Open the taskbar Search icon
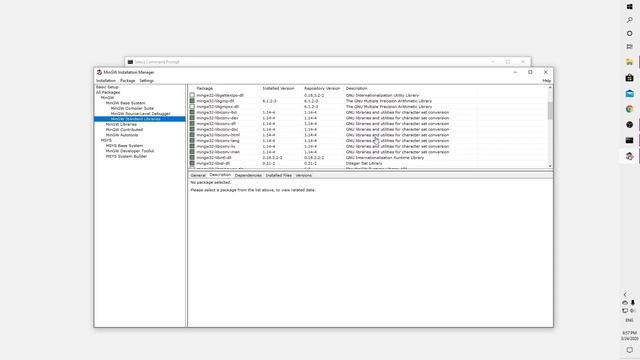This screenshot has height=360, width=640. coord(629,20)
